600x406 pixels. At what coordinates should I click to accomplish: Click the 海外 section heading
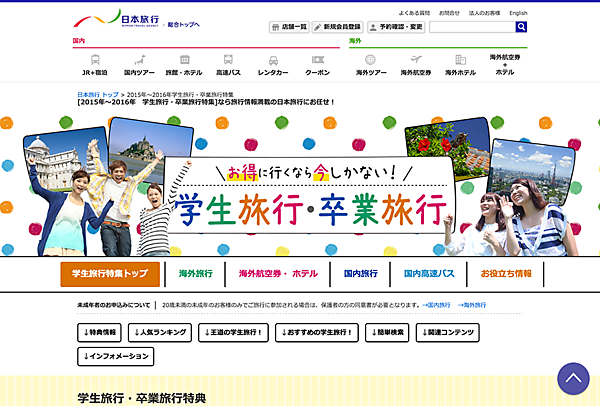[355, 41]
